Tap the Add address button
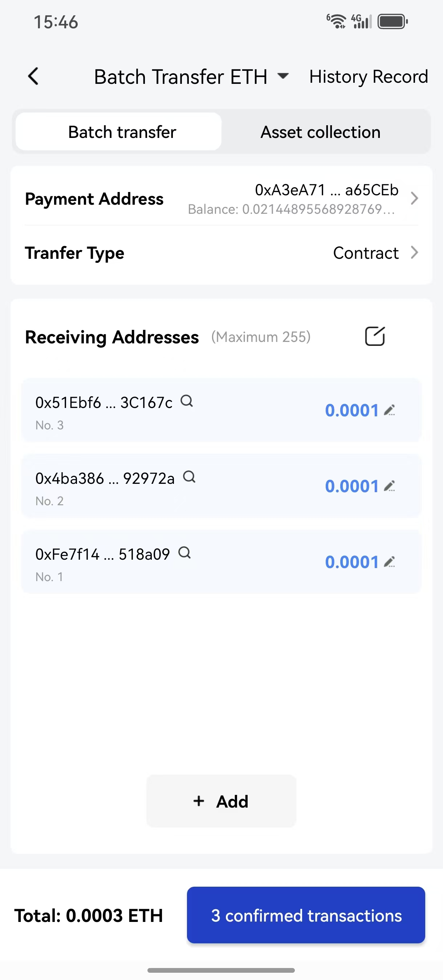The height and width of the screenshot is (980, 443). (221, 801)
